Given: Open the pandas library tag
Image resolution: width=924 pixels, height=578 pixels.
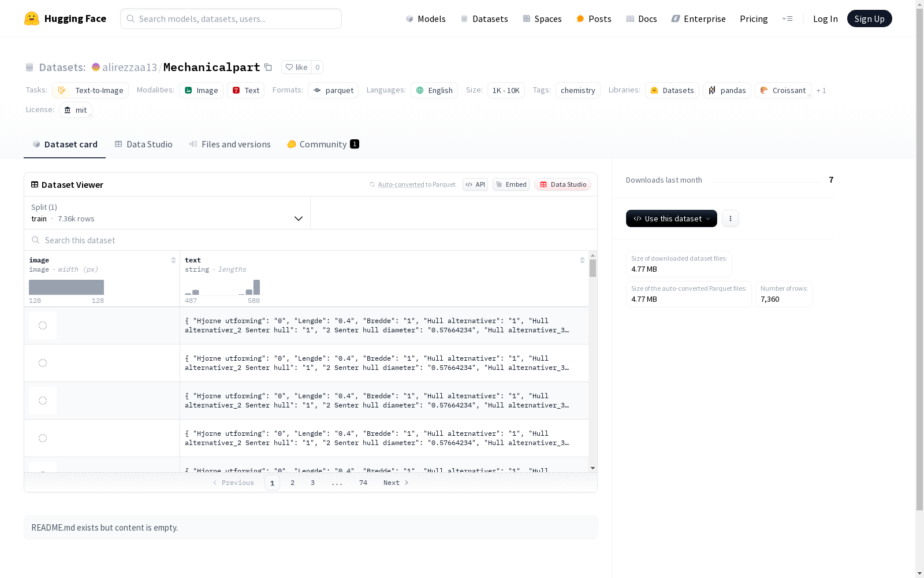Looking at the screenshot, I should click(x=727, y=90).
